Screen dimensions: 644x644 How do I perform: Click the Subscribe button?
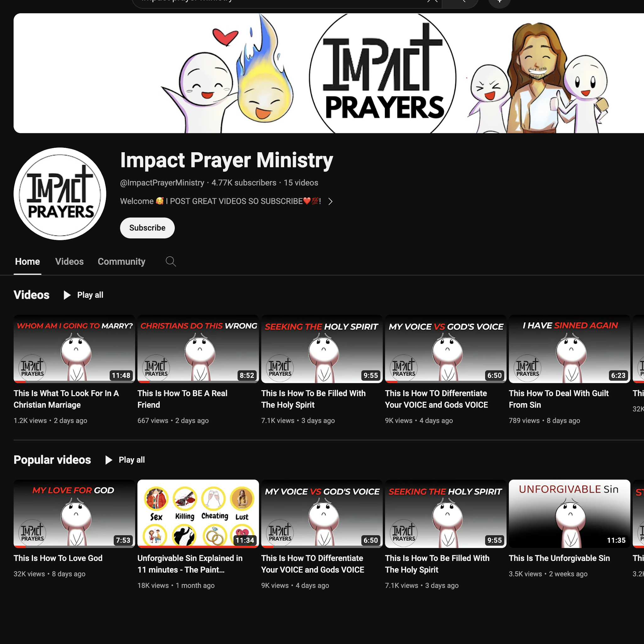coord(147,228)
